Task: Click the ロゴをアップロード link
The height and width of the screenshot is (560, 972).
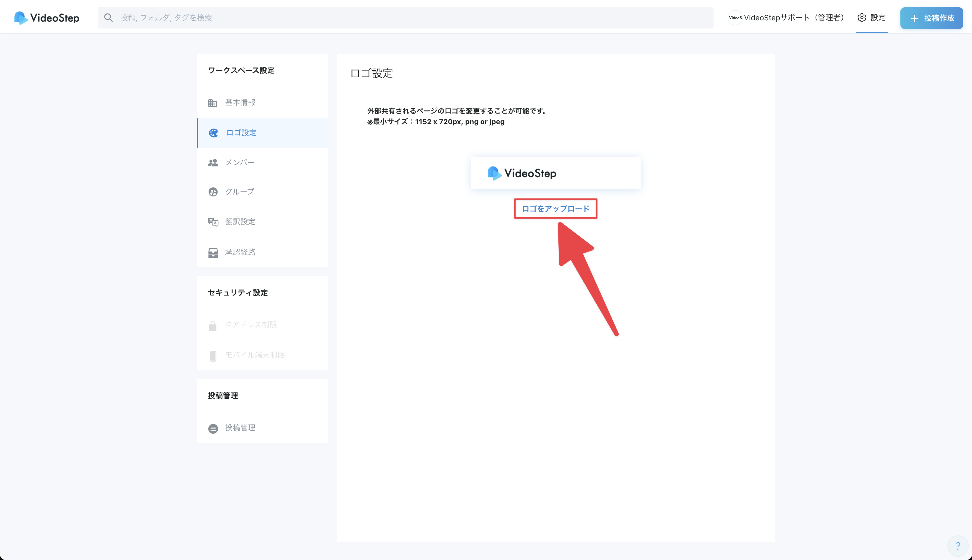Action: [555, 209]
